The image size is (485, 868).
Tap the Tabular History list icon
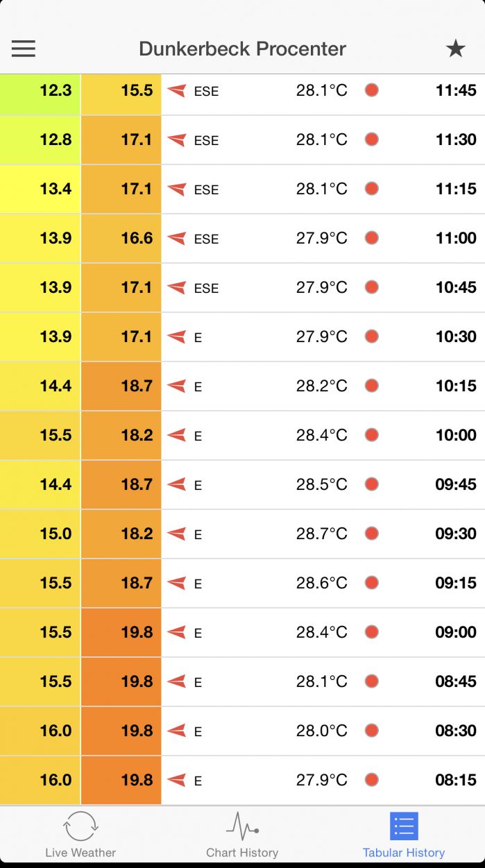tap(404, 826)
